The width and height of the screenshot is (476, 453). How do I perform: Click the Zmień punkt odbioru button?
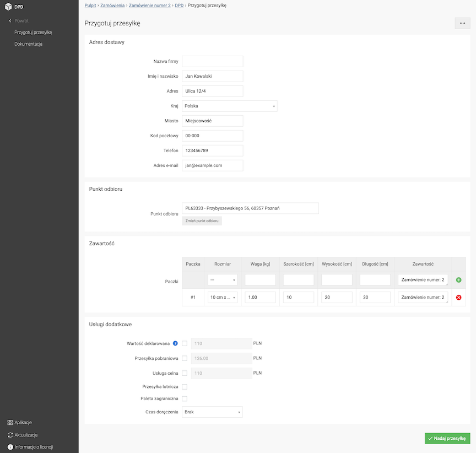point(202,221)
